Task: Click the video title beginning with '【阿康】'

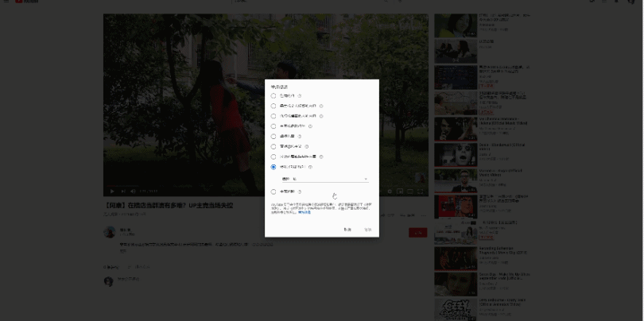Action: coord(168,205)
